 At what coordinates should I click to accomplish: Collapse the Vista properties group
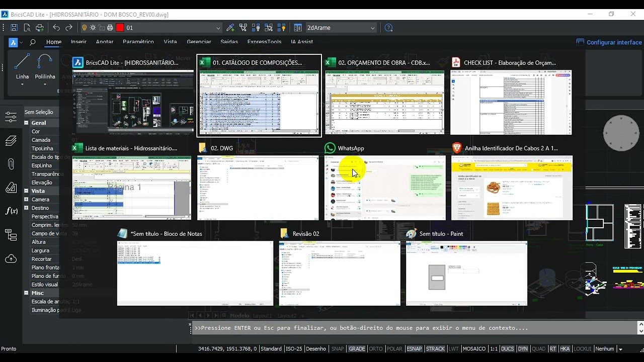coord(26,191)
